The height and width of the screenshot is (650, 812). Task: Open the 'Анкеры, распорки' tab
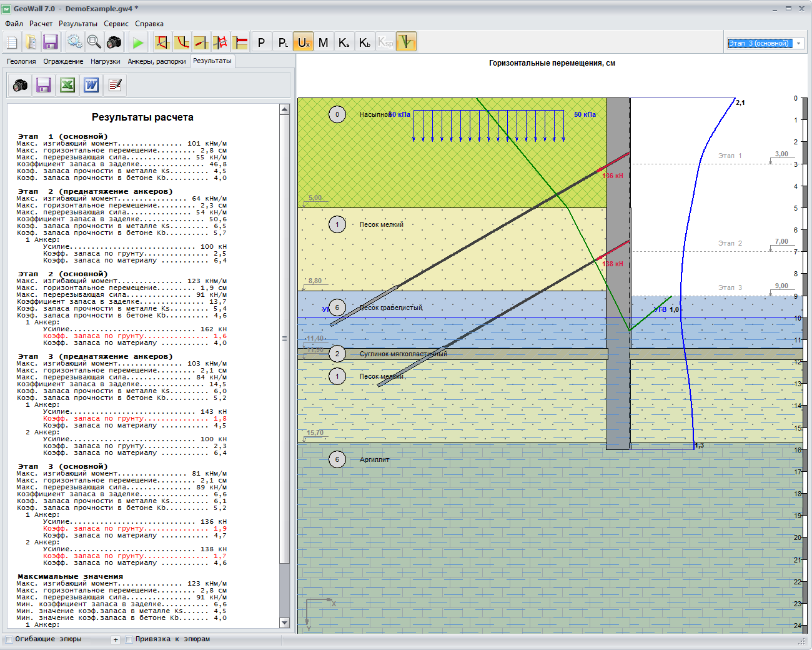pos(157,61)
